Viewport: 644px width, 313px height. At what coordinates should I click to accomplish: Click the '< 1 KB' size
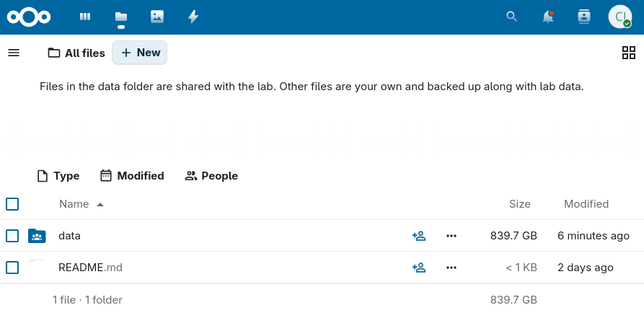click(521, 268)
